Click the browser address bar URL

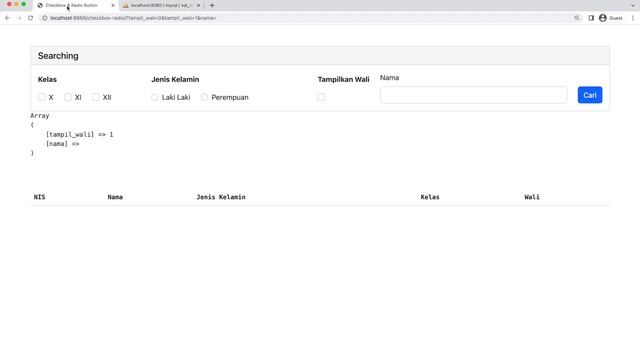pyautogui.click(x=133, y=18)
